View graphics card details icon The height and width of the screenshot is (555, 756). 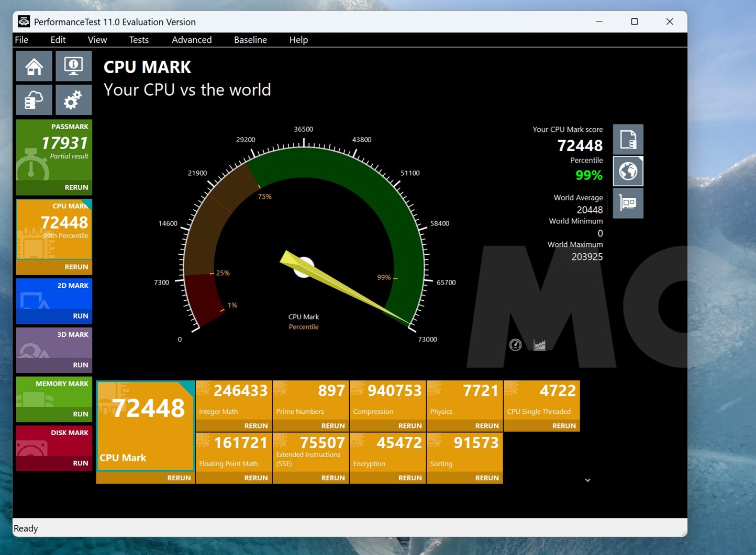tap(628, 203)
